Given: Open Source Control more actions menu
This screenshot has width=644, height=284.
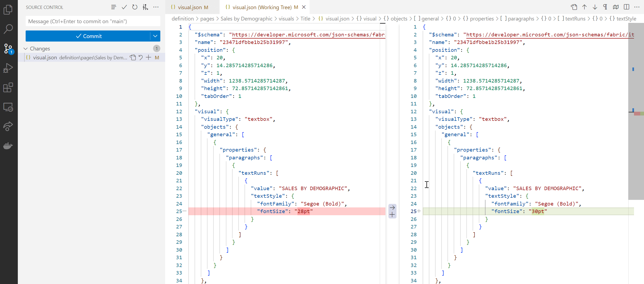Looking at the screenshot, I should point(156,7).
